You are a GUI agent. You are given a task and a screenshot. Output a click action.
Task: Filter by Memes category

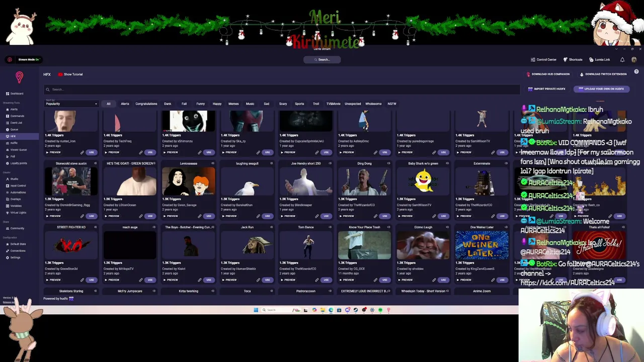coord(233,104)
